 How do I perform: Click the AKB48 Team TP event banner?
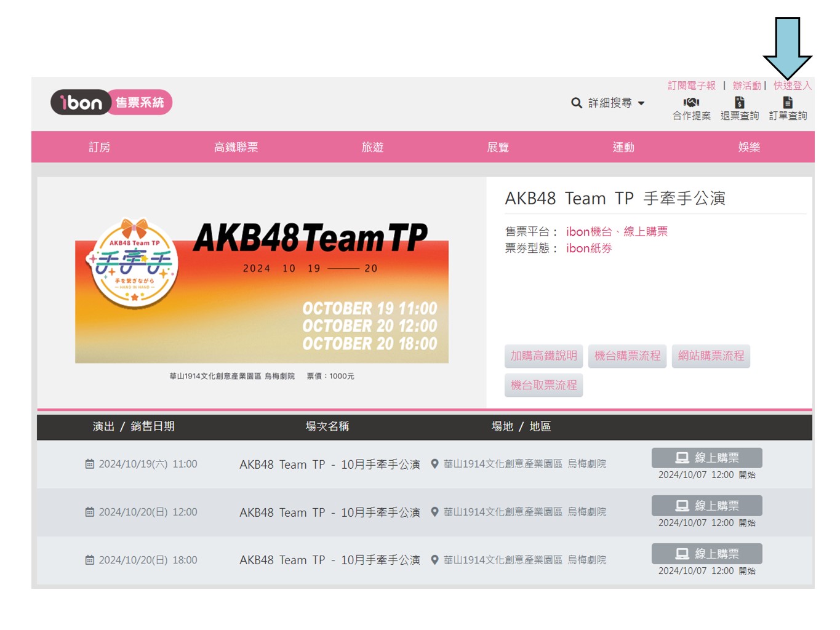click(262, 290)
